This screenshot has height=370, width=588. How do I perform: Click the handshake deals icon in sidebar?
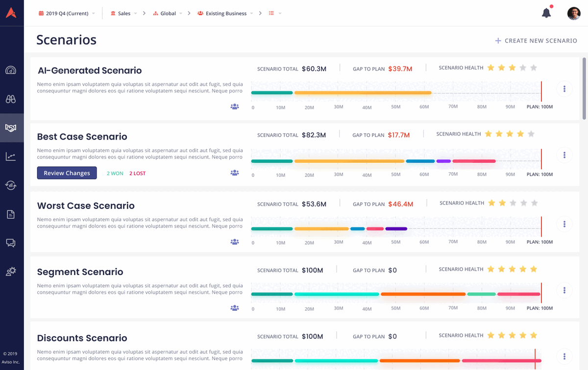coord(11,128)
